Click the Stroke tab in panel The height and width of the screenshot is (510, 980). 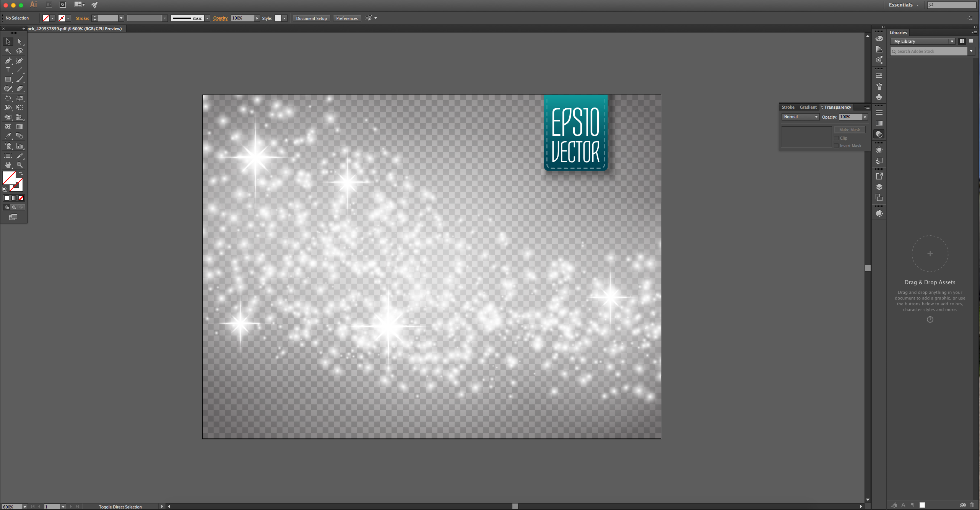[788, 106]
